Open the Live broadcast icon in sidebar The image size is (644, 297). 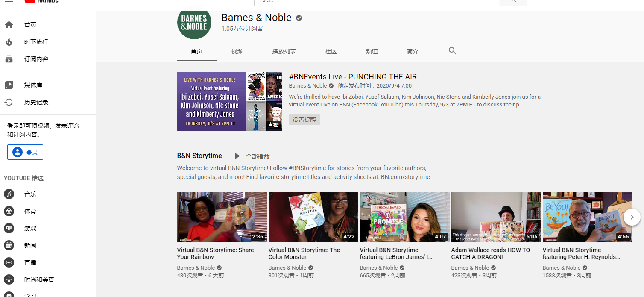pyautogui.click(x=9, y=262)
